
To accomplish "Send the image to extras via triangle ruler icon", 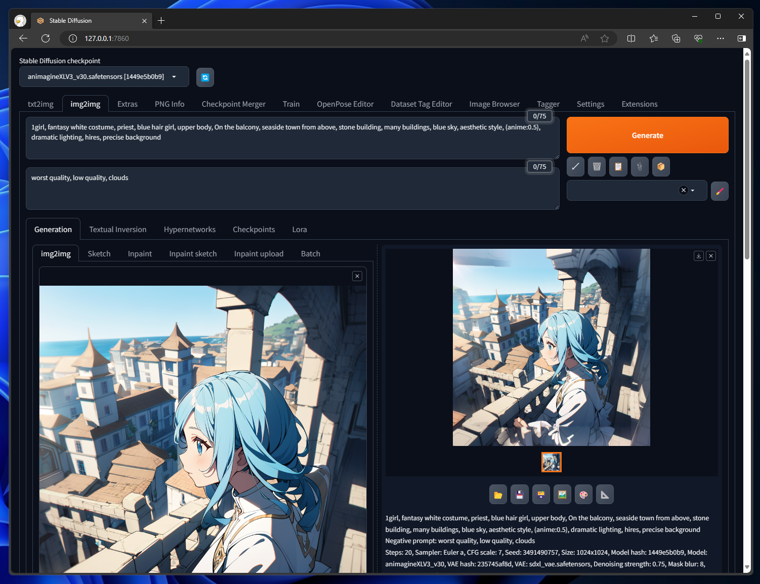I will tap(604, 495).
